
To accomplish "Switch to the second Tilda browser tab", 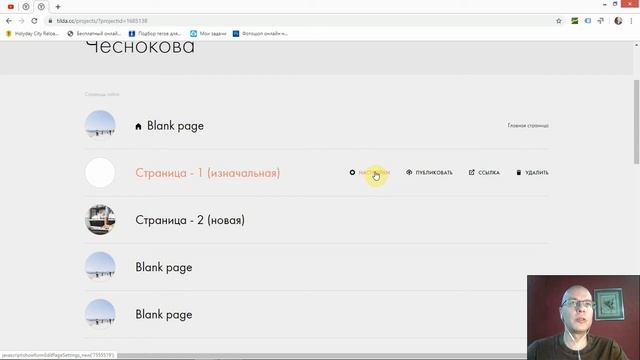I will [x=26, y=7].
